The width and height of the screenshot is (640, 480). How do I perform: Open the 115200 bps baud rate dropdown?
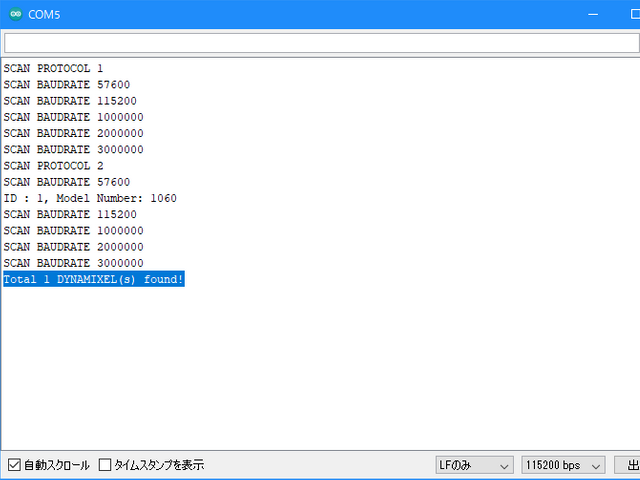coord(564,465)
